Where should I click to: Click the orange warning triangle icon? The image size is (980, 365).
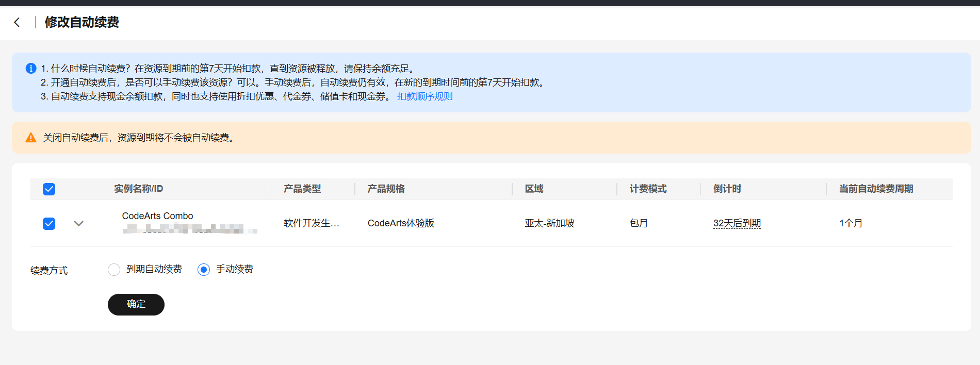[x=31, y=138]
